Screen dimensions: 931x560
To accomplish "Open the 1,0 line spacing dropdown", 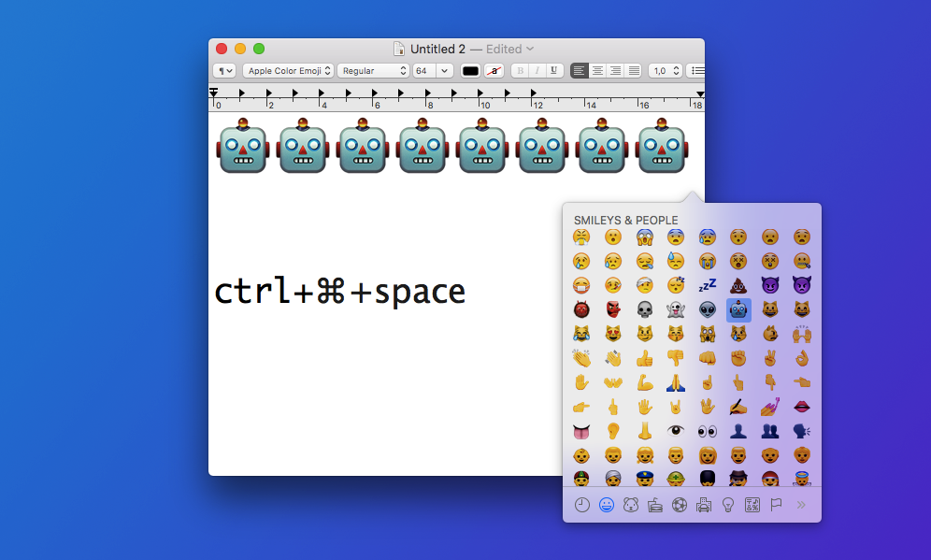I will click(x=665, y=71).
